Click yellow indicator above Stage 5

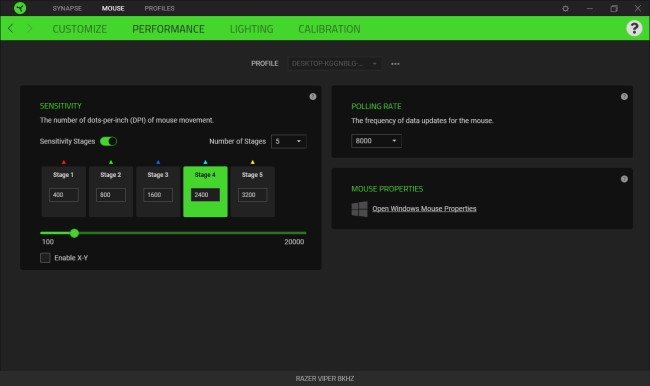[x=252, y=162]
